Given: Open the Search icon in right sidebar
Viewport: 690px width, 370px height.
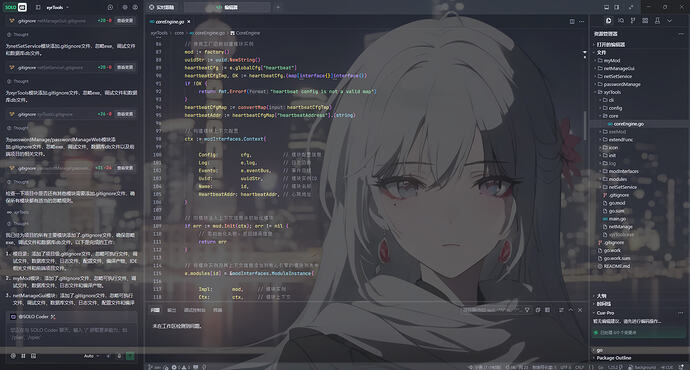Looking at the screenshot, I should [x=621, y=21].
